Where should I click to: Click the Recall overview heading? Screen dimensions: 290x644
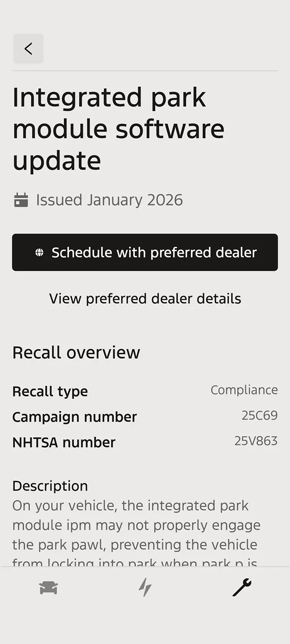coord(76,352)
